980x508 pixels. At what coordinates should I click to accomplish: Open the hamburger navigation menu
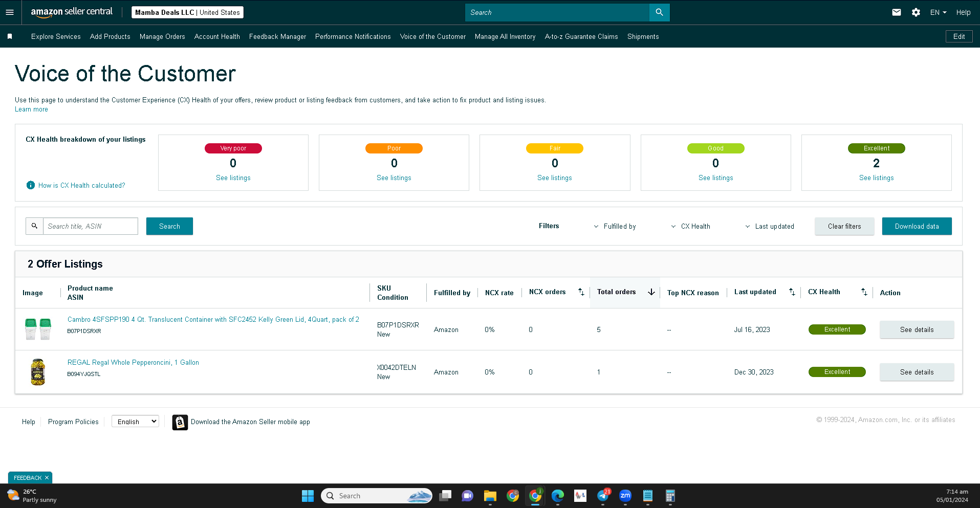pyautogui.click(x=10, y=12)
